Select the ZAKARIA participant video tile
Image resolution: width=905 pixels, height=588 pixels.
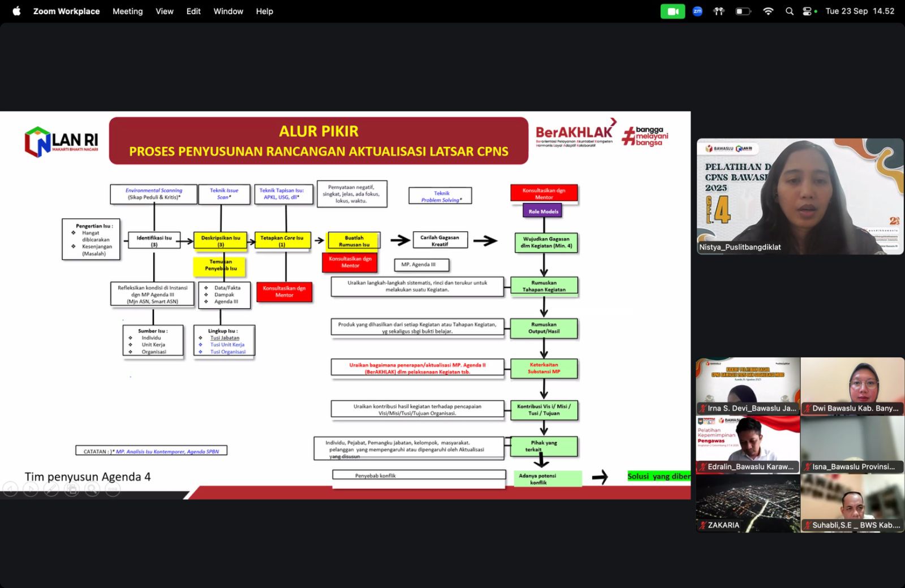coord(747,503)
